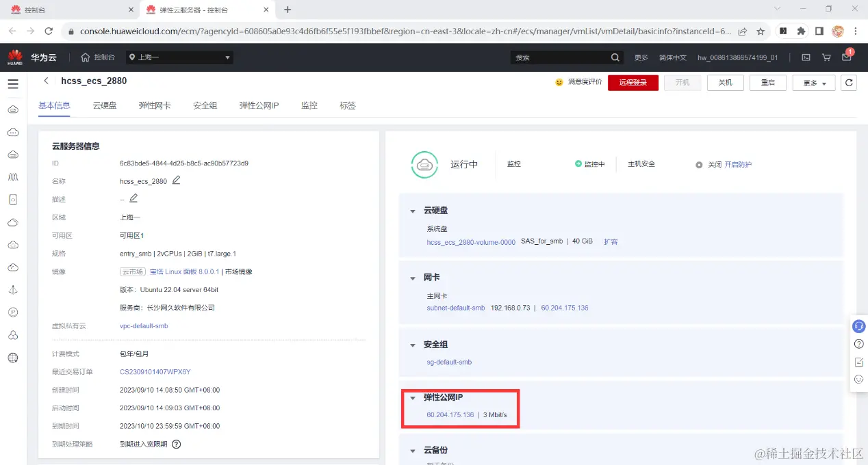Open the CloudShell terminal icon
868x465 pixels.
(x=806, y=57)
